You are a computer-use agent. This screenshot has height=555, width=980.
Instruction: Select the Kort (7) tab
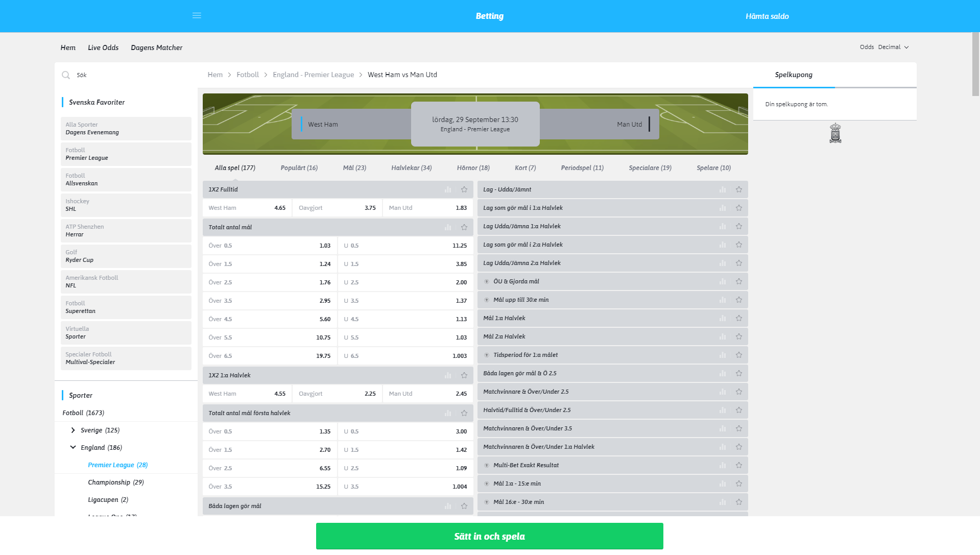(x=525, y=168)
